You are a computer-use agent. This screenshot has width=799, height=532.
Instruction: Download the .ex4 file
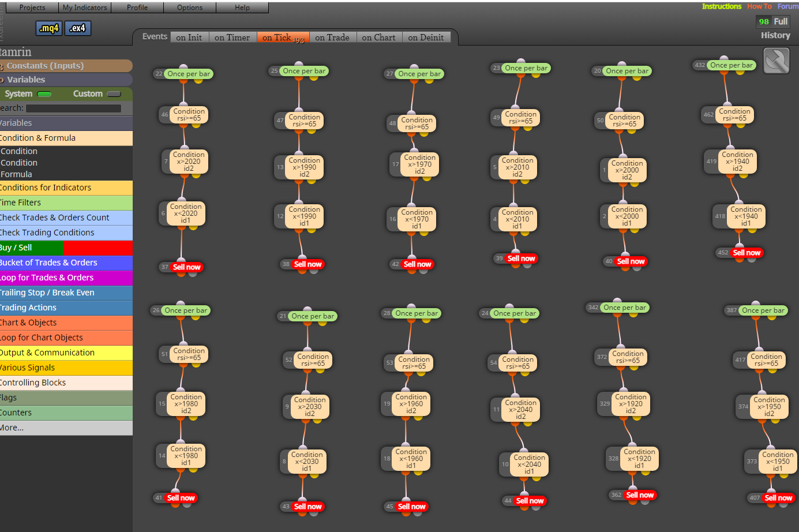78,28
